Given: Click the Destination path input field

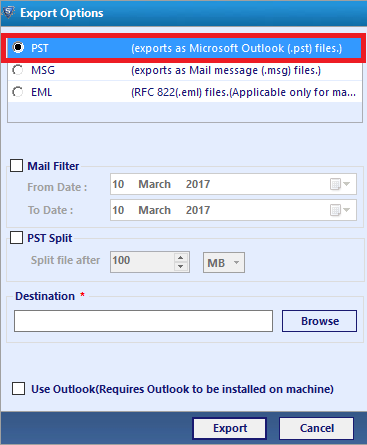Looking at the screenshot, I should click(143, 321).
